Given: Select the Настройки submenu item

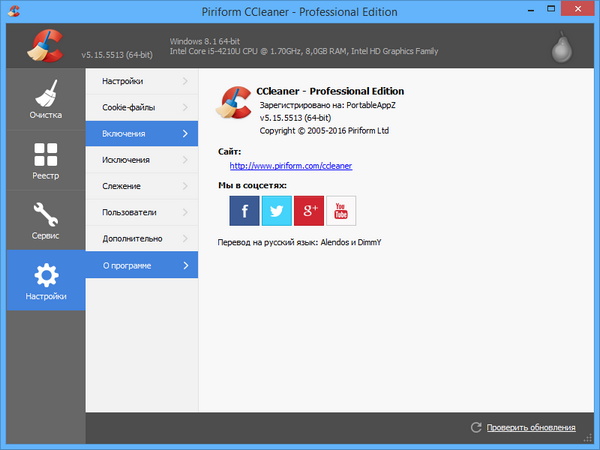Looking at the screenshot, I should tap(142, 81).
